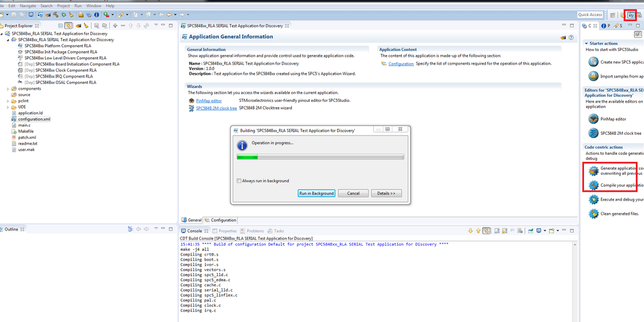Viewport: 644px width, 322px height.
Task: Switch to the Tasks tab
Action: click(x=276, y=231)
